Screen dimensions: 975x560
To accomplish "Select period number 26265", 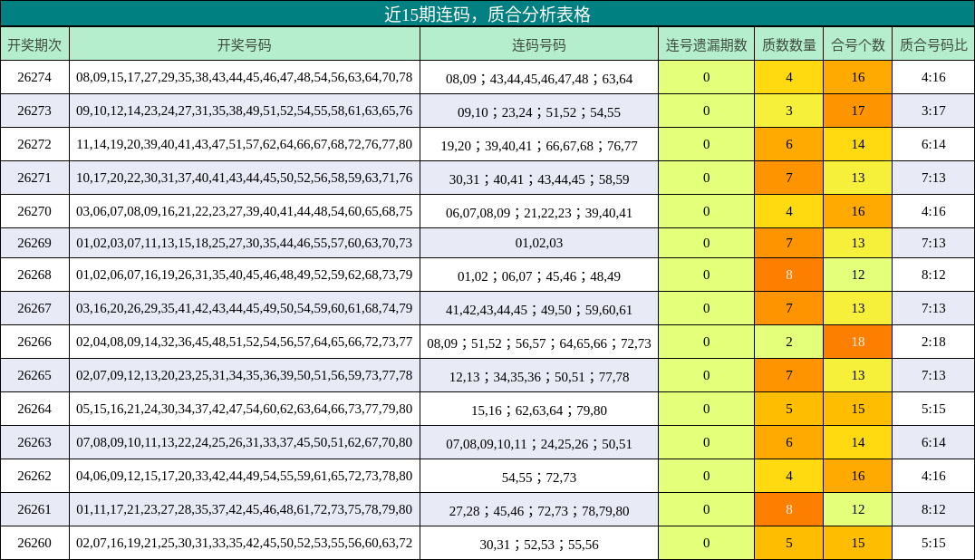I will click(x=34, y=375).
